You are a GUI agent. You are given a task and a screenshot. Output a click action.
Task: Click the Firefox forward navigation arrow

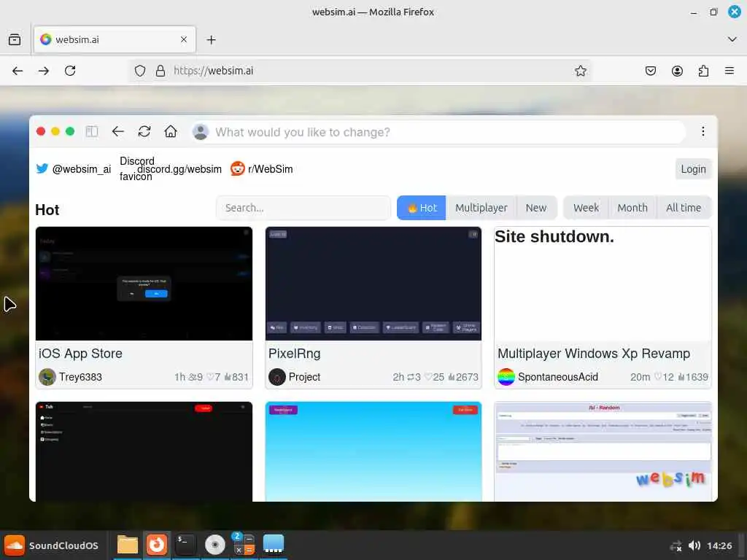pyautogui.click(x=43, y=71)
